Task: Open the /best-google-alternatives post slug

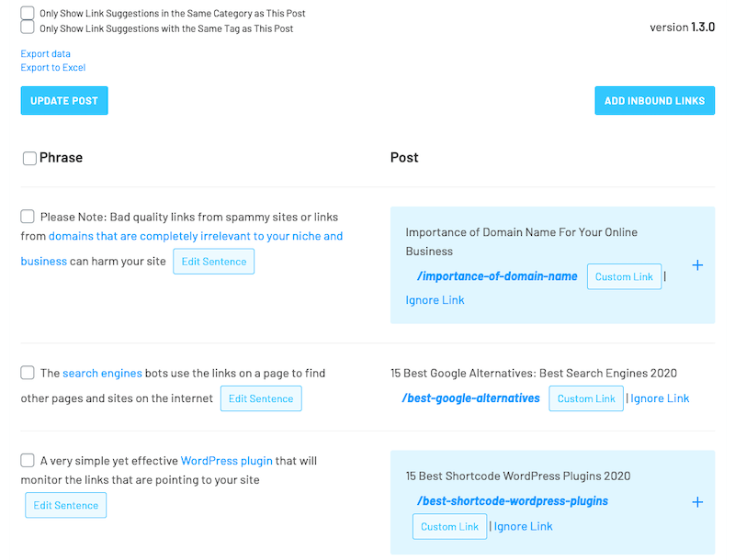Action: pos(470,398)
